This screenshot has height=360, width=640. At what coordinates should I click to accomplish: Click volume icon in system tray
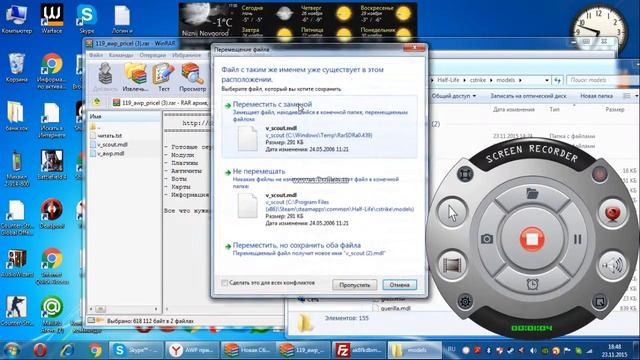point(533,351)
